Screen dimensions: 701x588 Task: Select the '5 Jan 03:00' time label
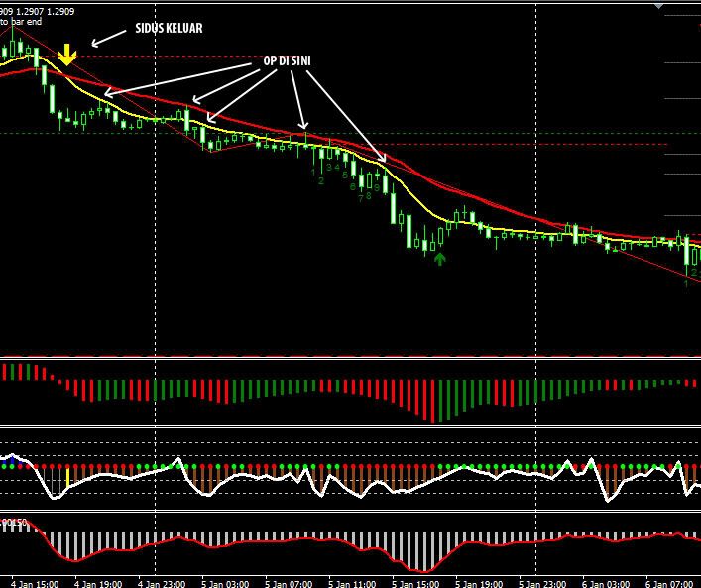pyautogui.click(x=225, y=583)
